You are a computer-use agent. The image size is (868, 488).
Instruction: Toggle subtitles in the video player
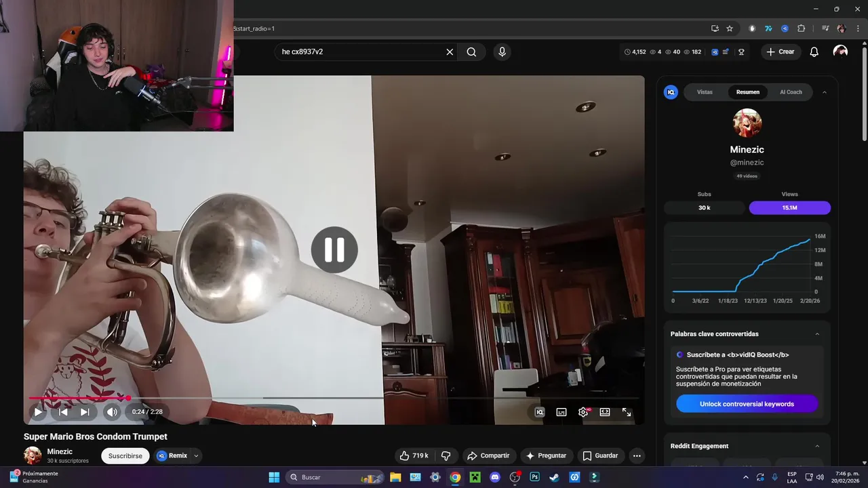click(x=561, y=412)
